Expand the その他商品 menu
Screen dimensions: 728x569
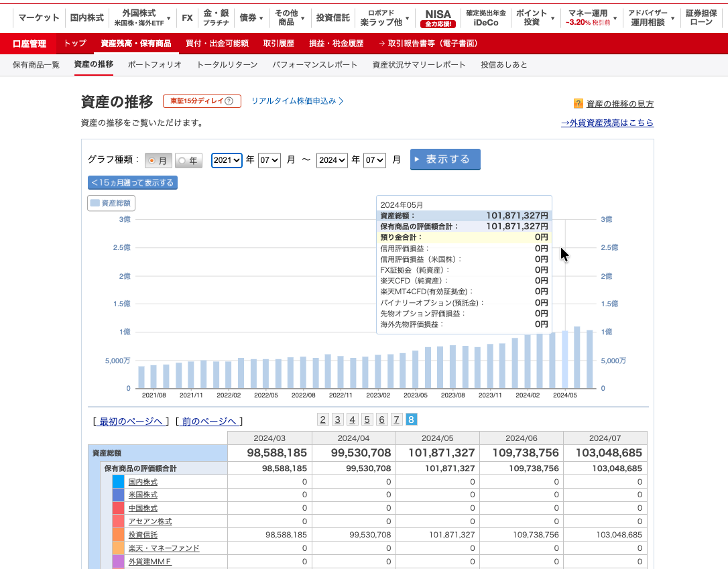pos(290,18)
